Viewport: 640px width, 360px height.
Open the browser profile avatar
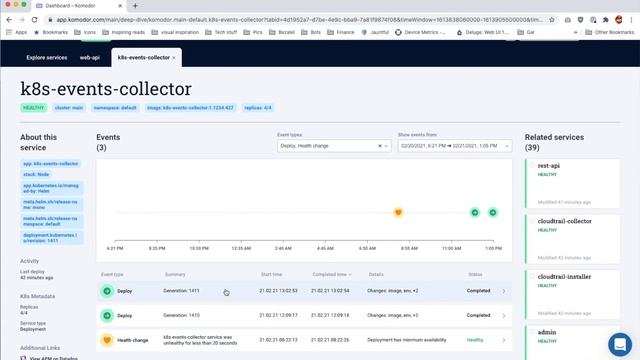coord(619,20)
